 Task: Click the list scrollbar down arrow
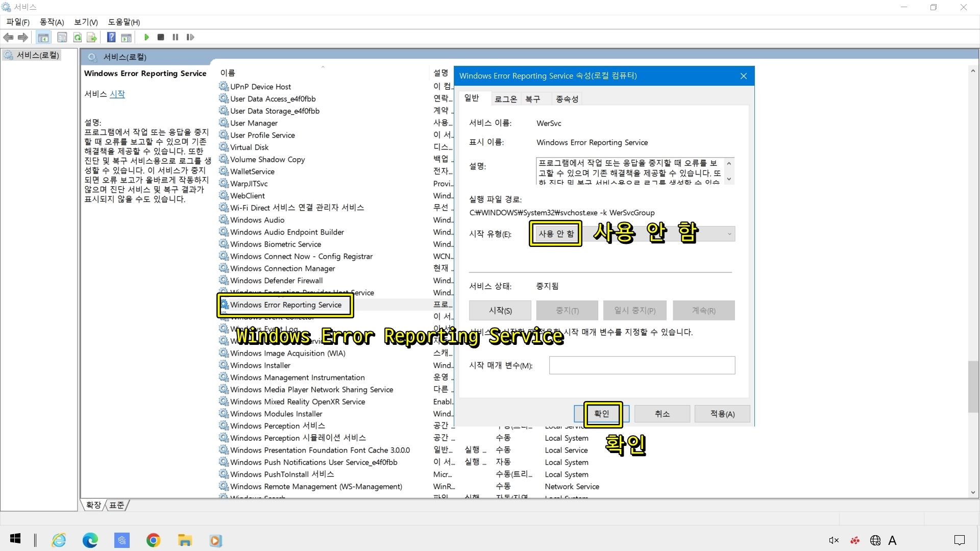[973, 492]
